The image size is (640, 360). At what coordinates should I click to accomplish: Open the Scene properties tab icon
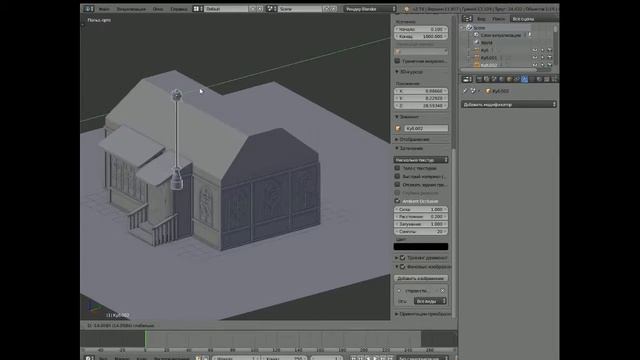coord(494,79)
